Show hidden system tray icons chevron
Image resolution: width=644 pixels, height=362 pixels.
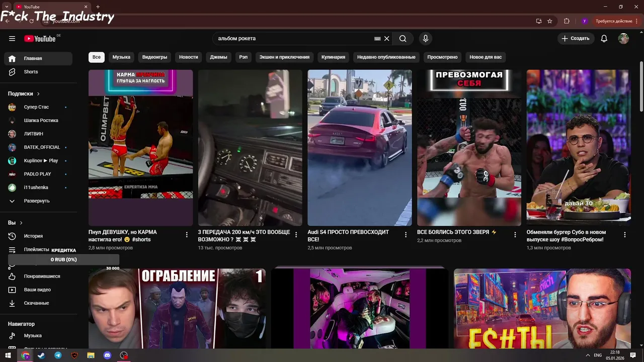coord(588,355)
